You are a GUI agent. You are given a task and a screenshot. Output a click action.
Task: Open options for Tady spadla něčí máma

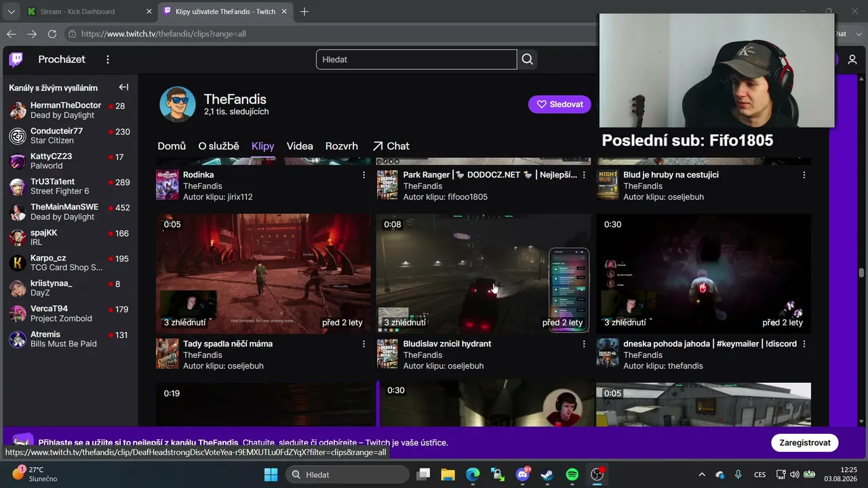pyautogui.click(x=364, y=344)
